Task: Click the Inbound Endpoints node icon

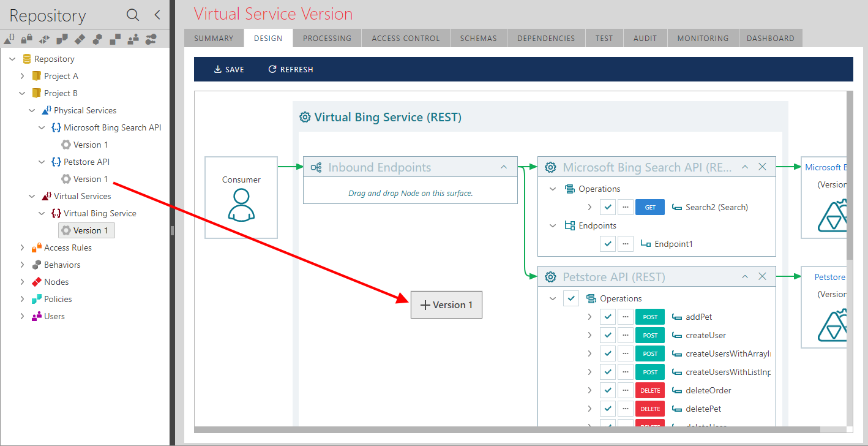Action: (316, 167)
